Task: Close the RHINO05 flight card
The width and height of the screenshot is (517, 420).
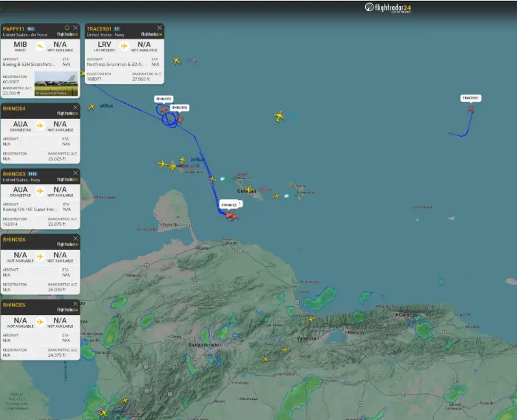Action: tap(76, 304)
